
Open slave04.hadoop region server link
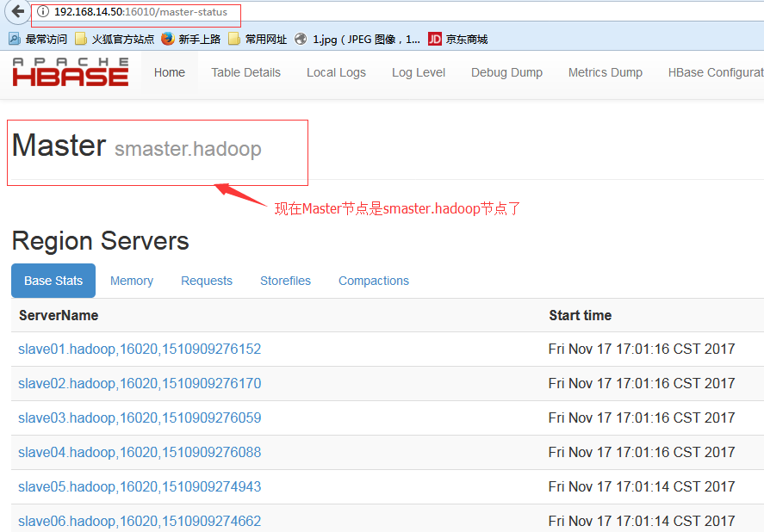pos(140,453)
